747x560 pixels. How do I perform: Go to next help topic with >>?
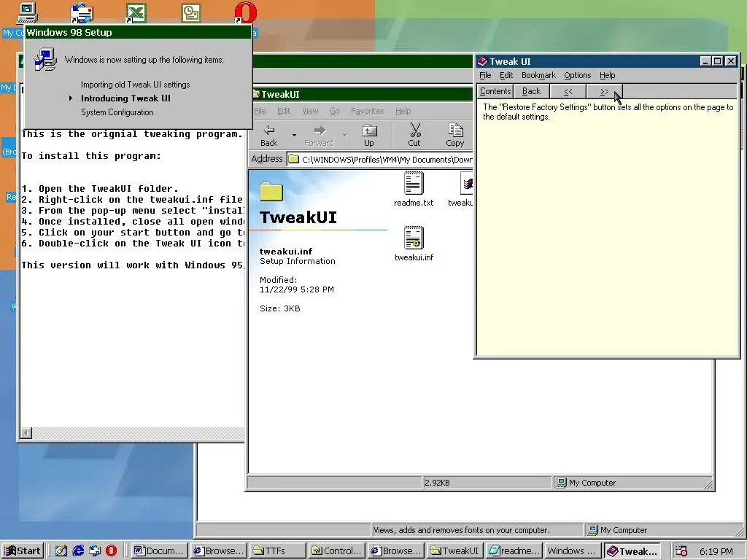click(x=604, y=91)
